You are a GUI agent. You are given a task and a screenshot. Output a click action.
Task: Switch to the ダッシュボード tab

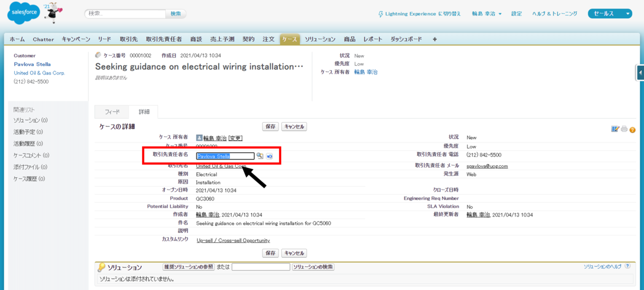(x=406, y=39)
